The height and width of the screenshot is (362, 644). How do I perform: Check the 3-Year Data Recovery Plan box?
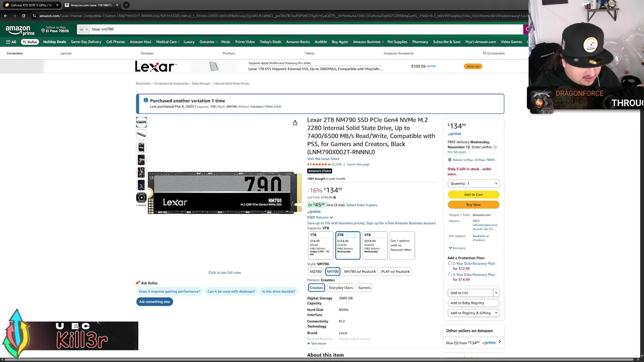click(x=450, y=275)
